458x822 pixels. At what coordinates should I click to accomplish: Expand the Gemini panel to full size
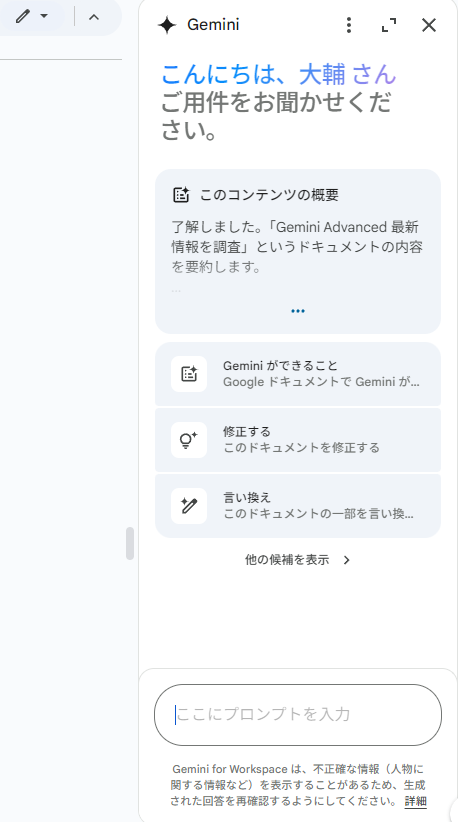389,25
